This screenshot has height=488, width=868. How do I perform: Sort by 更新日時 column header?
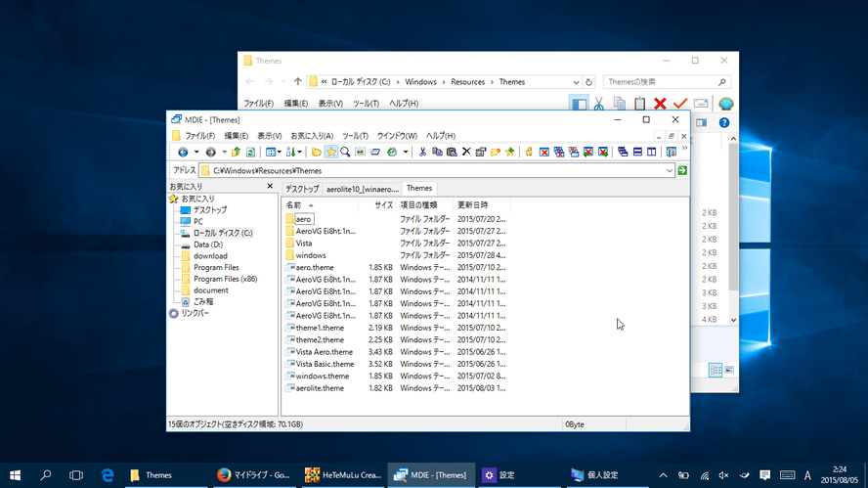(x=482, y=205)
